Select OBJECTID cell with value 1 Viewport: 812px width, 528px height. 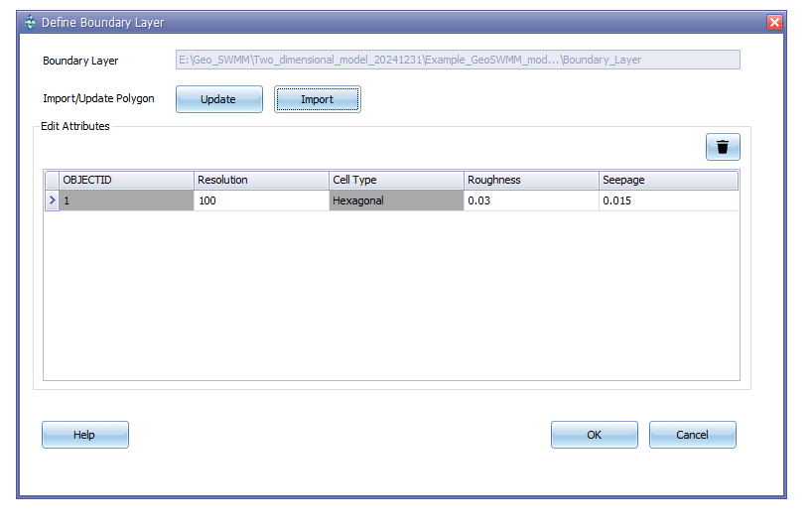click(126, 200)
